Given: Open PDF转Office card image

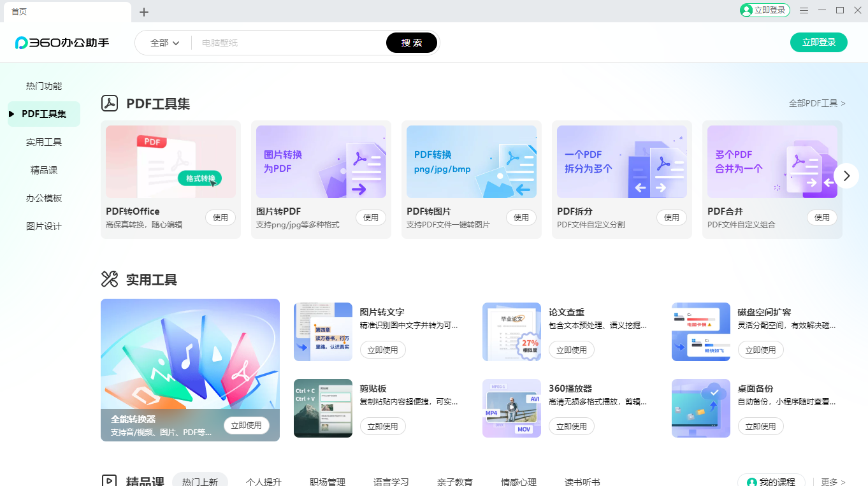Looking at the screenshot, I should point(171,162).
